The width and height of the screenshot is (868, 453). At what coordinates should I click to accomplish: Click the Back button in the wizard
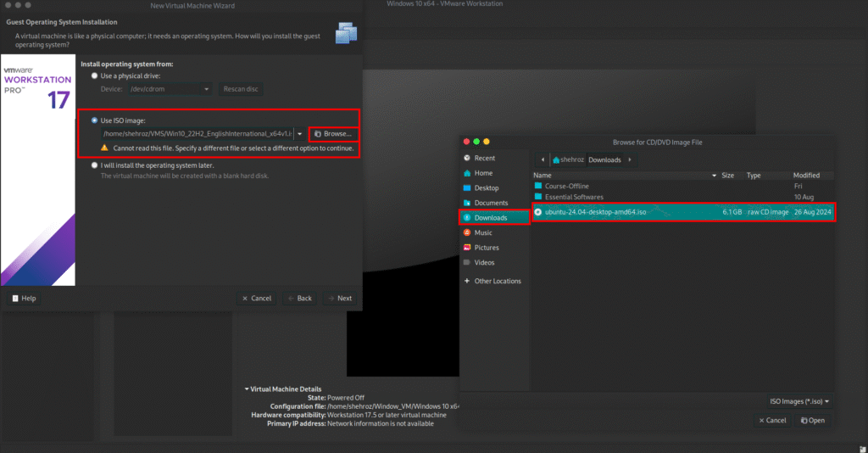point(300,298)
